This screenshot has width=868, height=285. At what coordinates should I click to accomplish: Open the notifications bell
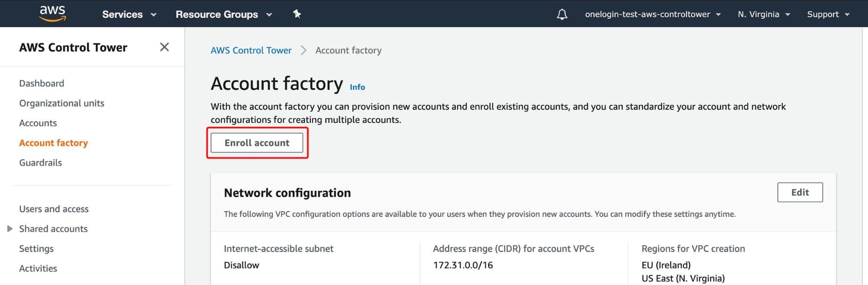(x=561, y=14)
